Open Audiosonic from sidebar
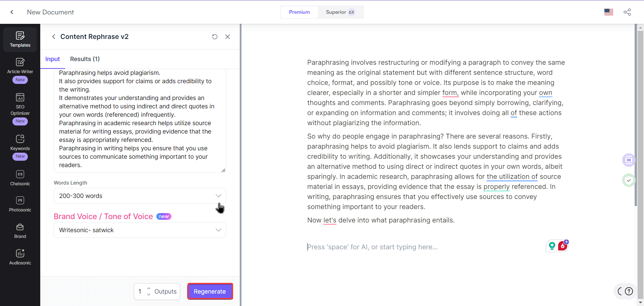Screen dimensions: 644x306 click(x=20, y=257)
